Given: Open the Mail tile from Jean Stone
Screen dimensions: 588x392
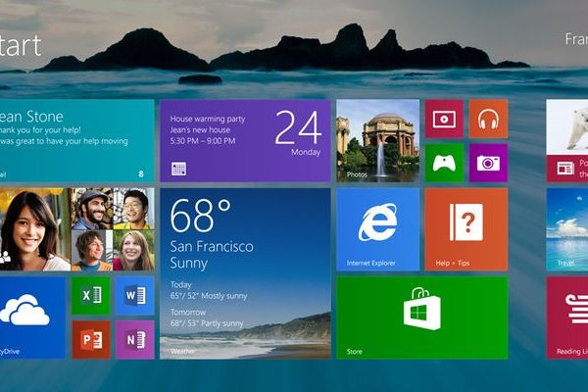Looking at the screenshot, I should coord(75,140).
